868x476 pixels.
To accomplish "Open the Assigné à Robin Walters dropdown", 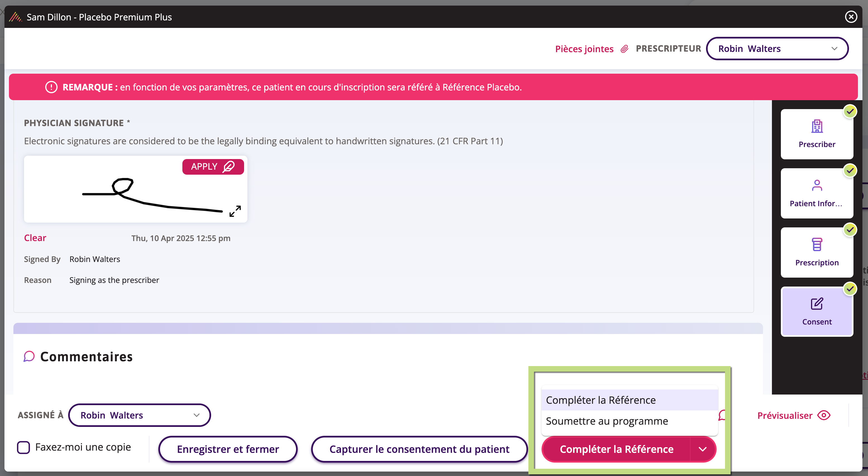I will [139, 415].
